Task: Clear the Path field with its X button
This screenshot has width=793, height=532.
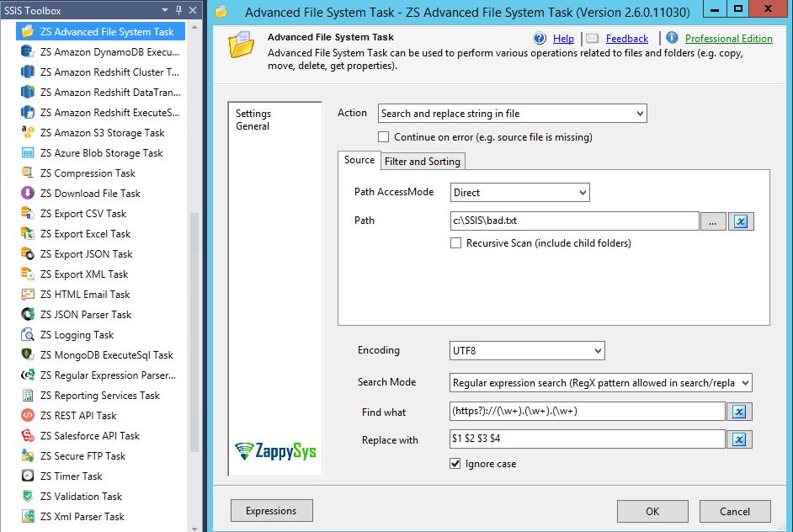Action: tap(741, 221)
